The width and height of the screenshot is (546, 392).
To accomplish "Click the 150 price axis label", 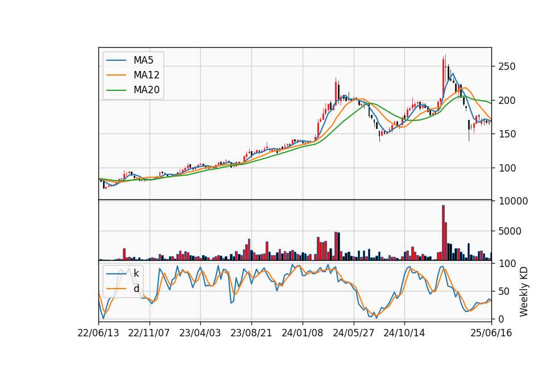I will pos(507,134).
